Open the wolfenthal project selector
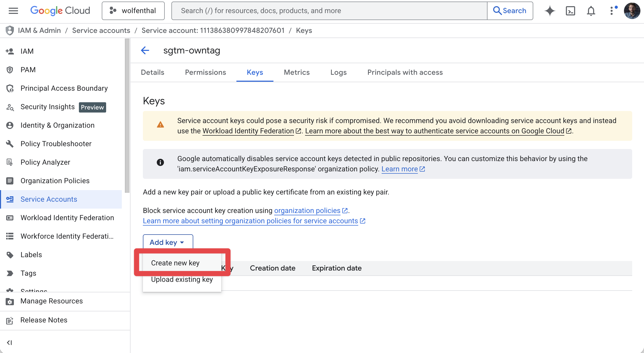 133,11
